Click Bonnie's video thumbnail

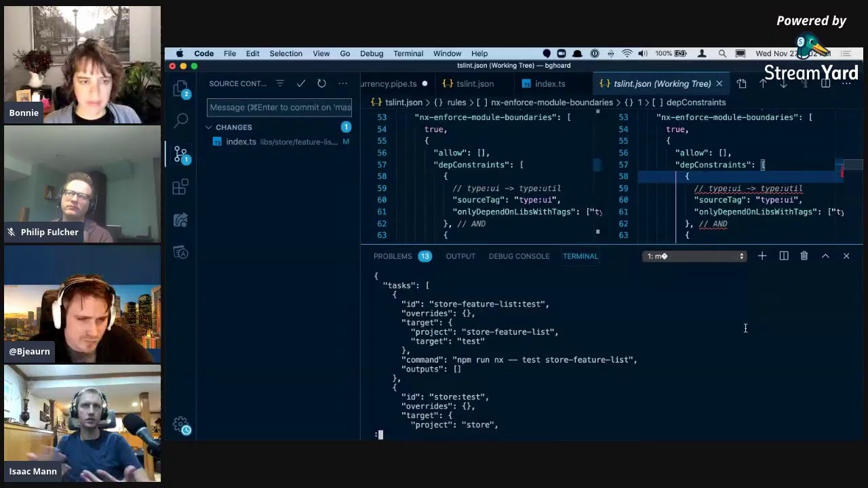point(82,65)
